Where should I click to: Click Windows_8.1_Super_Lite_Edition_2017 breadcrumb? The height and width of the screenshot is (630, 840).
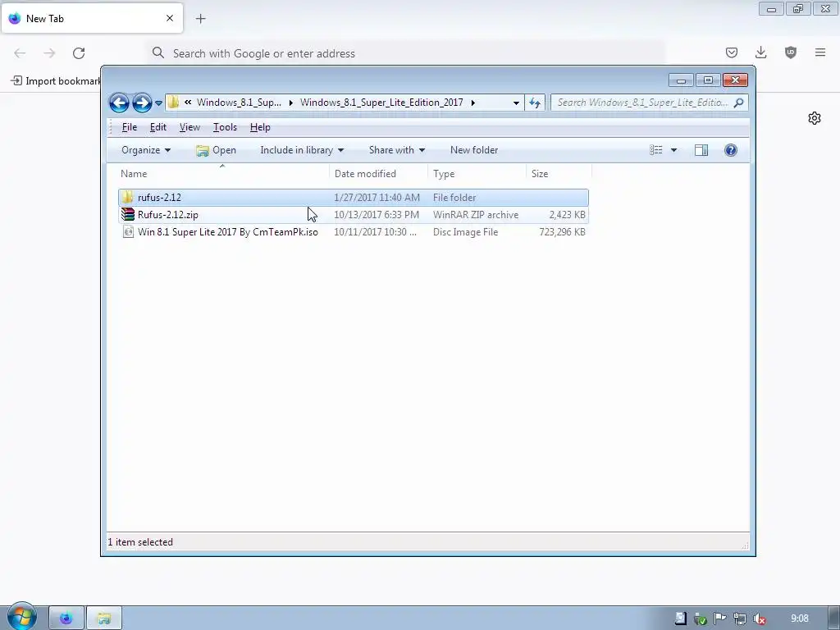(381, 103)
